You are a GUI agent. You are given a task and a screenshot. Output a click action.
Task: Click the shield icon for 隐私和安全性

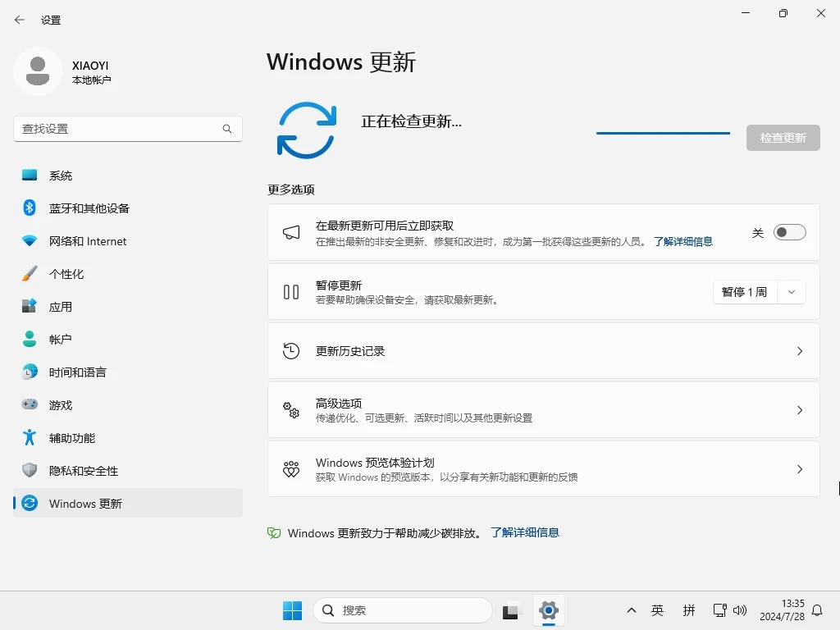click(30, 470)
